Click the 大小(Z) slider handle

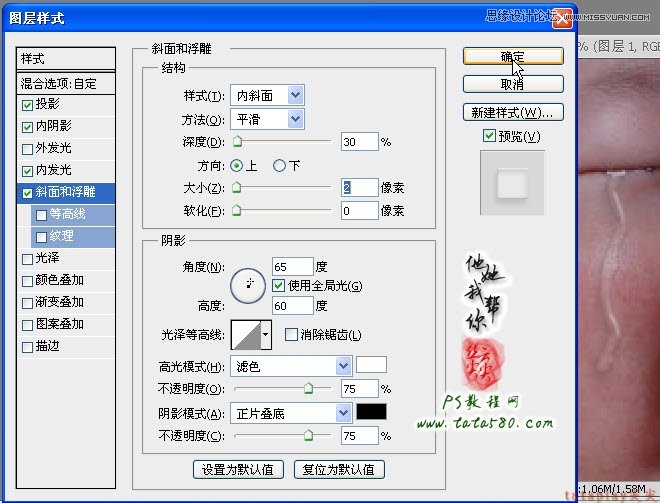237,187
